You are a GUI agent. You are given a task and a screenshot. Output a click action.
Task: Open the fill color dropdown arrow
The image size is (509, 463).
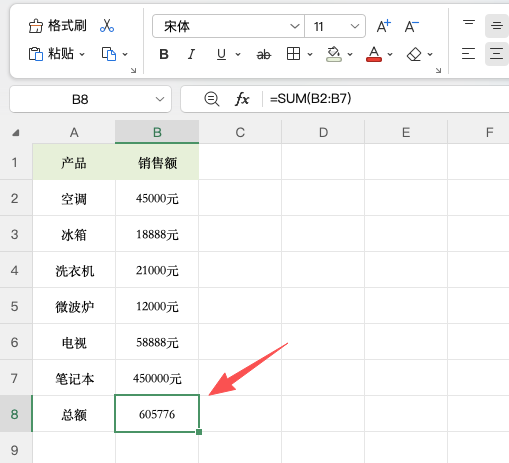[x=350, y=54]
